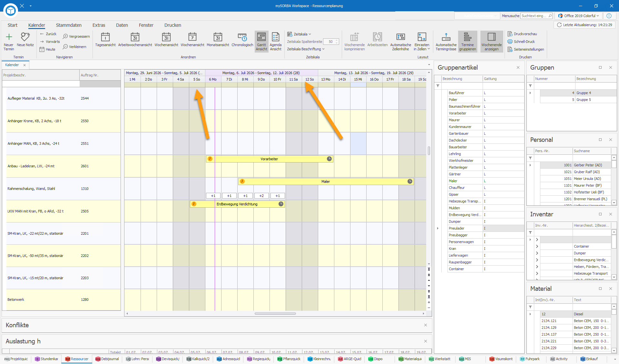Click the Neuer Termin icon
The image size is (619, 364).
point(9,37)
